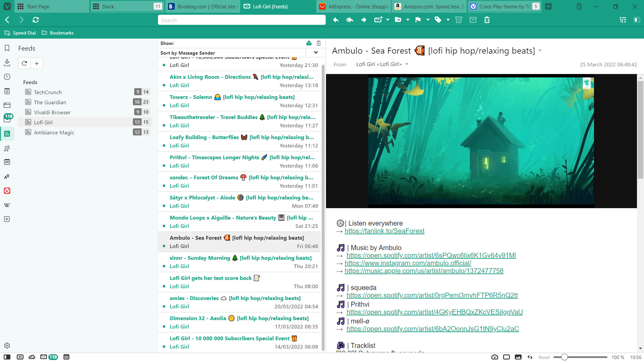Viewport: 644px width, 362px height.
Task: Open the History panel in sidebar
Action: (x=7, y=76)
